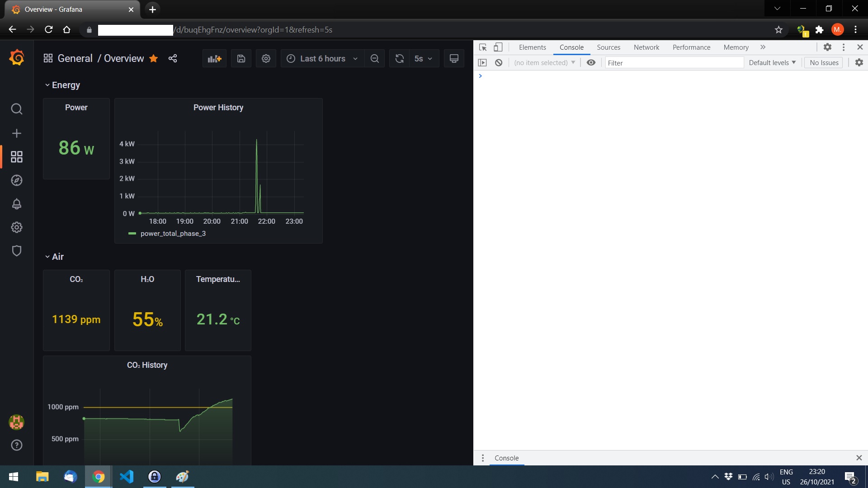Open the Grafana search panel

point(16,108)
